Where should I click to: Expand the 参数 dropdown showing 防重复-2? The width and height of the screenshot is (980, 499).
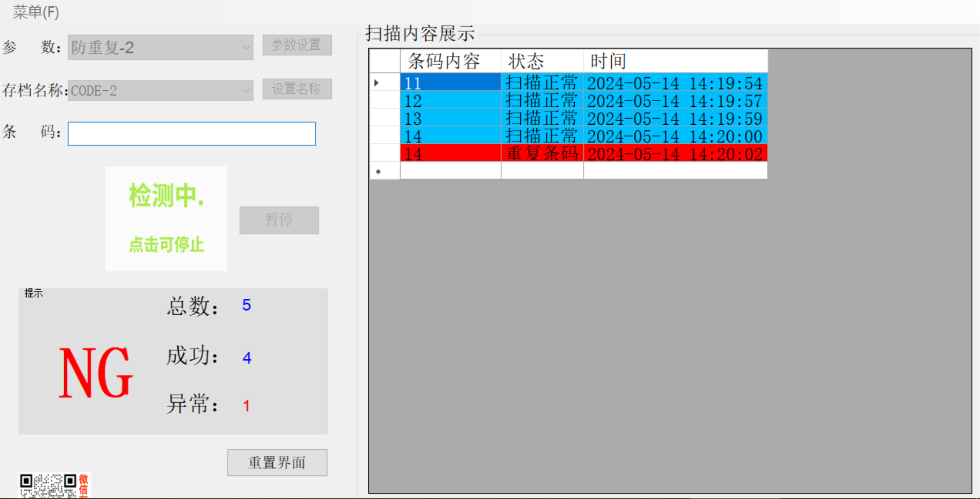[246, 48]
